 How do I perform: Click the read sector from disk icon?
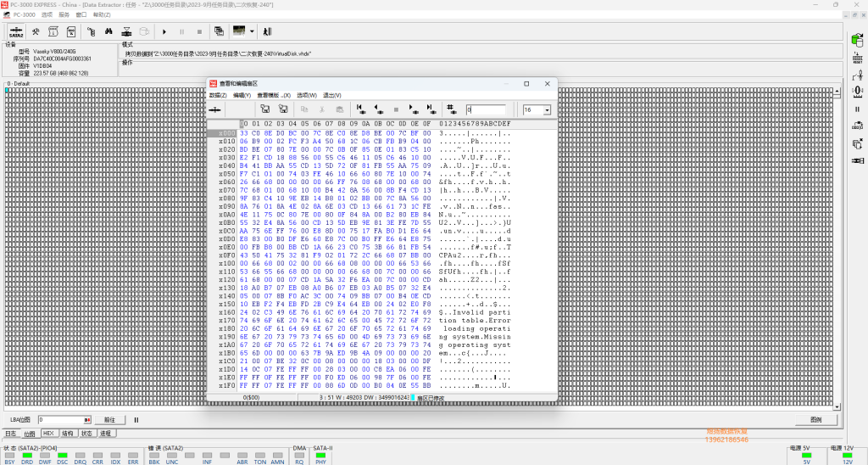(265, 109)
